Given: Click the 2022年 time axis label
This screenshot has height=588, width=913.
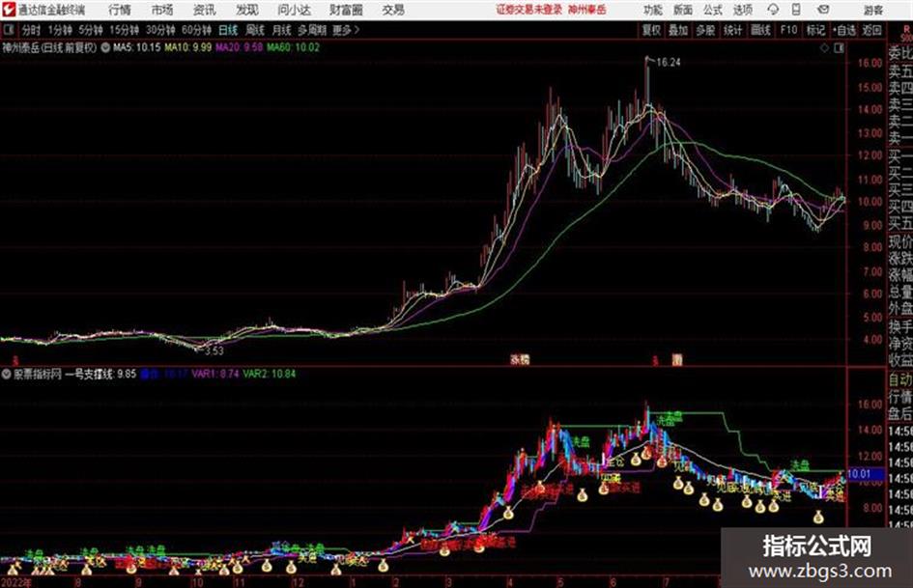Looking at the screenshot, I should pos(15,582).
